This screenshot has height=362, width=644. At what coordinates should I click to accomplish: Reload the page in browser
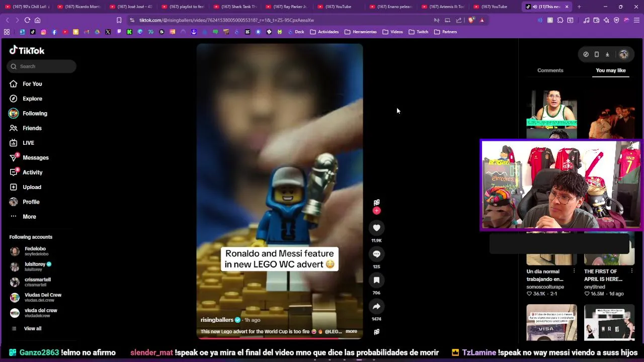tap(27, 20)
